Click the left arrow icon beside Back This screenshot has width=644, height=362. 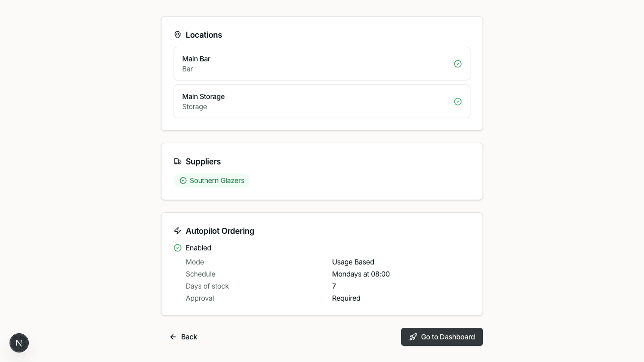point(173,337)
